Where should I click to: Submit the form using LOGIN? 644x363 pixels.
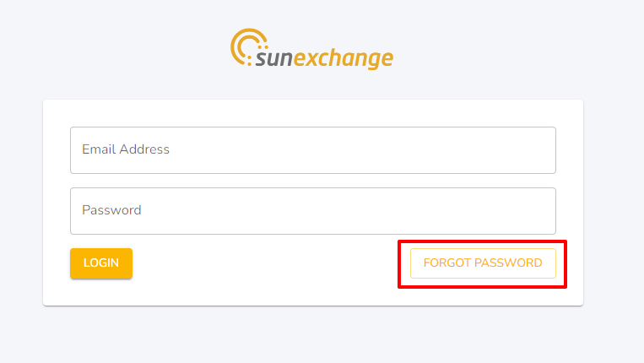(101, 263)
